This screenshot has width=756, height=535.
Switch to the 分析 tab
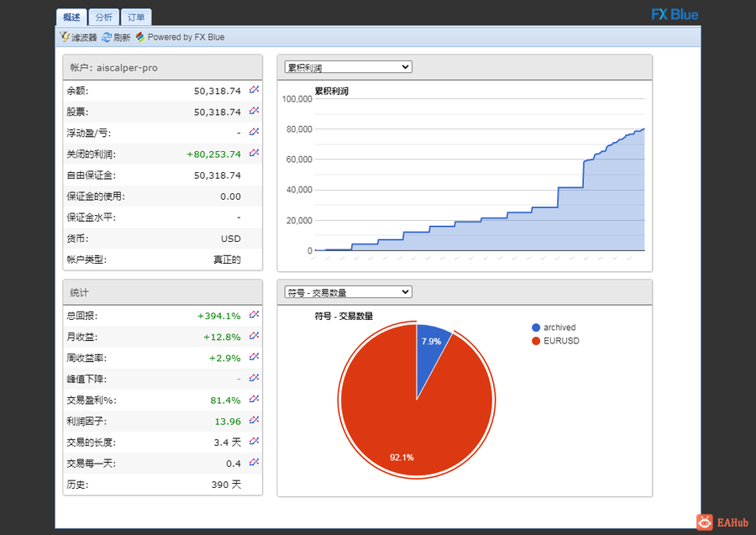(x=103, y=18)
